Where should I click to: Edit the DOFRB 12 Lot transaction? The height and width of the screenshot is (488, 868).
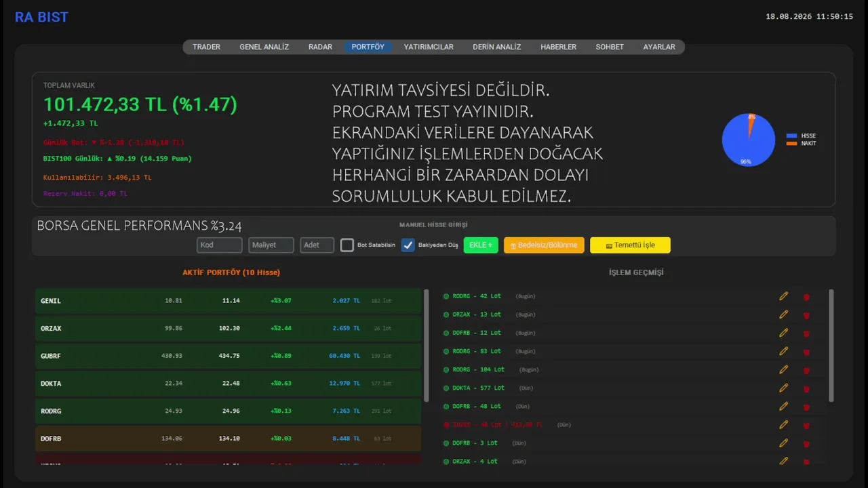(x=783, y=333)
